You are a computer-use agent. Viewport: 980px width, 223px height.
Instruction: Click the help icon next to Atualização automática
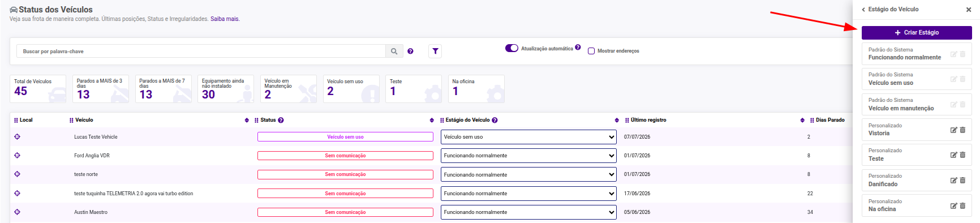point(578,48)
